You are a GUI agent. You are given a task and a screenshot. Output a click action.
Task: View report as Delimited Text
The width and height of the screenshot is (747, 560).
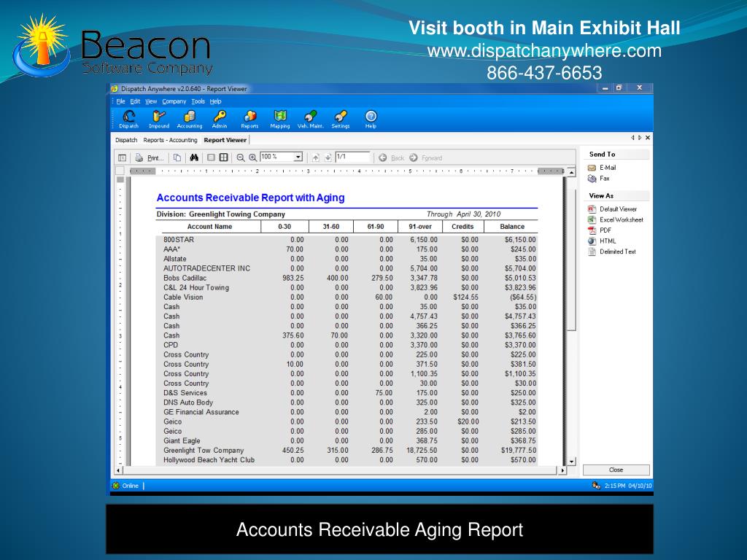tap(612, 252)
